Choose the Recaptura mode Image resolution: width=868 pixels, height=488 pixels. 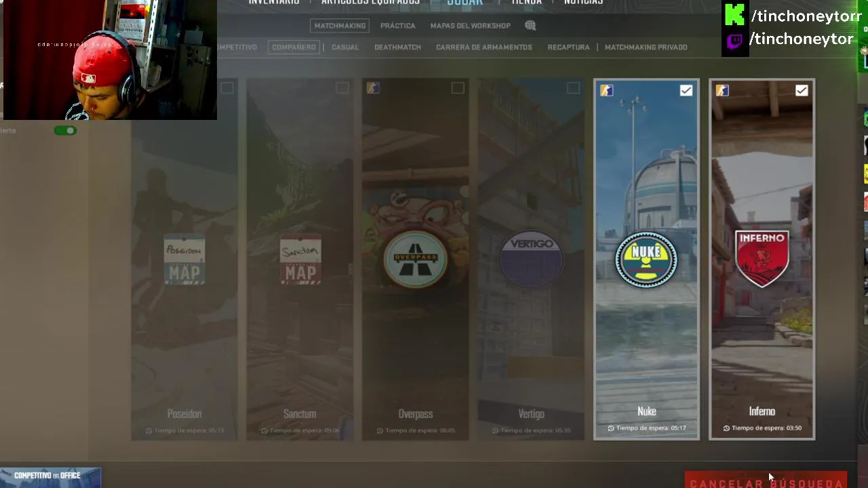coord(568,47)
